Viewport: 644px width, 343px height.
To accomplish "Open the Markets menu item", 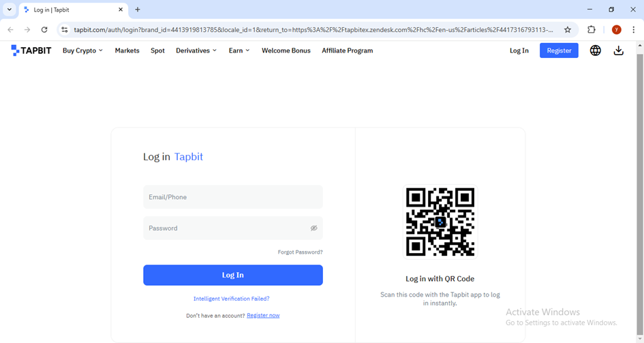I will pyautogui.click(x=127, y=50).
